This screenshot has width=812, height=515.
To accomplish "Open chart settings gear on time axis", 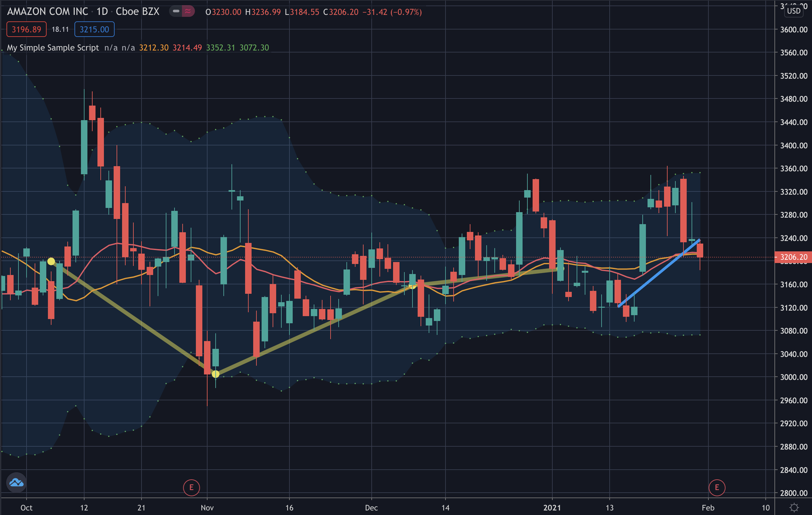I will (x=794, y=507).
